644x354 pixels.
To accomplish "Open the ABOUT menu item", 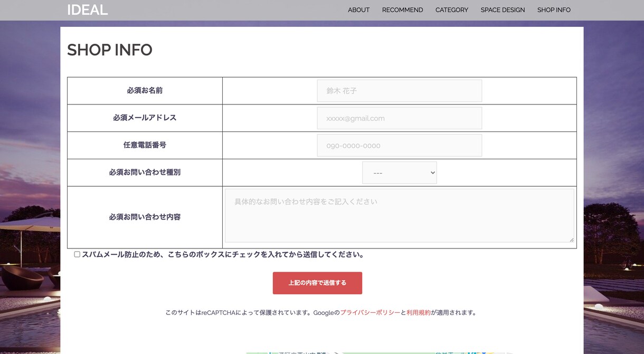I will 358,10.
